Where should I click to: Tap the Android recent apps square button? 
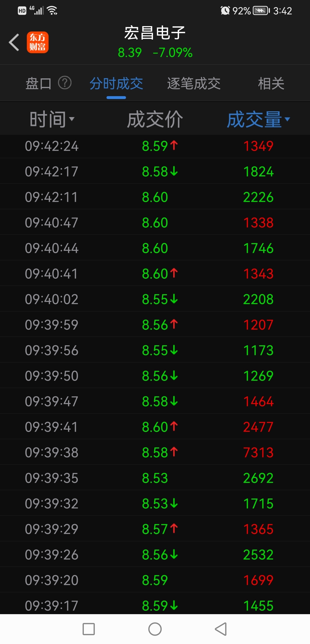[89, 629]
